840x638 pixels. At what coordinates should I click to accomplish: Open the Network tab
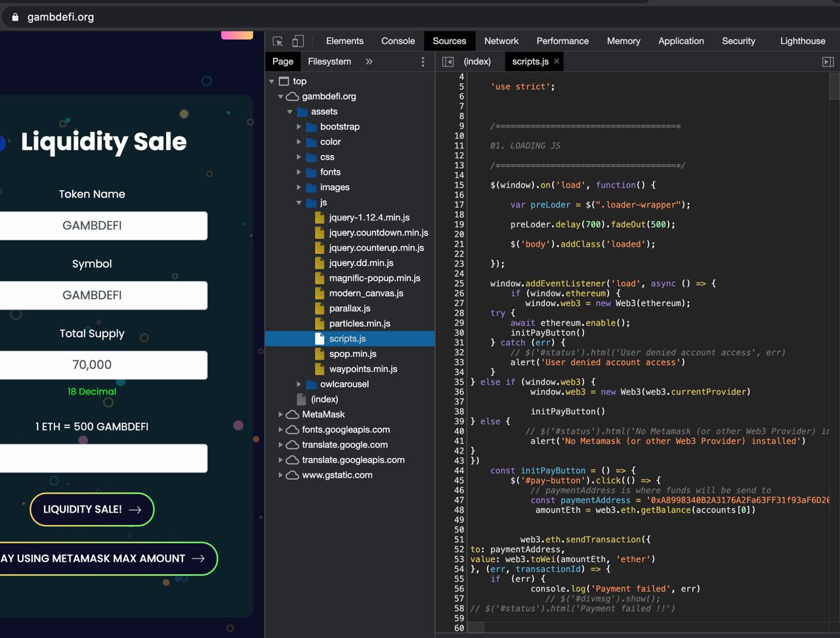pos(501,41)
